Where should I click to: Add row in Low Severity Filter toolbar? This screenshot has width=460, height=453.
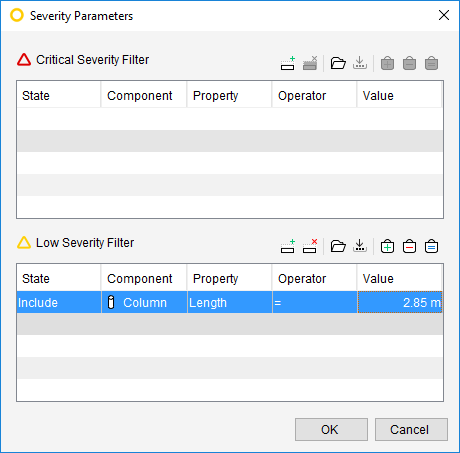pos(287,246)
